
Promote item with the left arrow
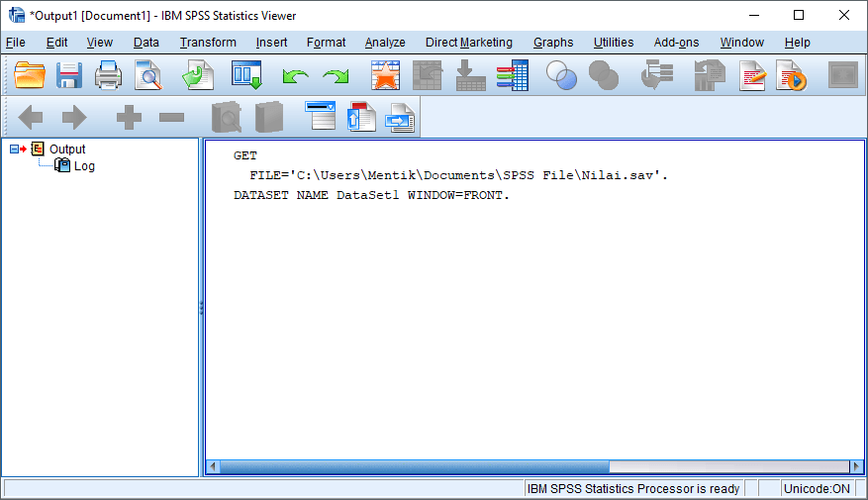point(31,117)
